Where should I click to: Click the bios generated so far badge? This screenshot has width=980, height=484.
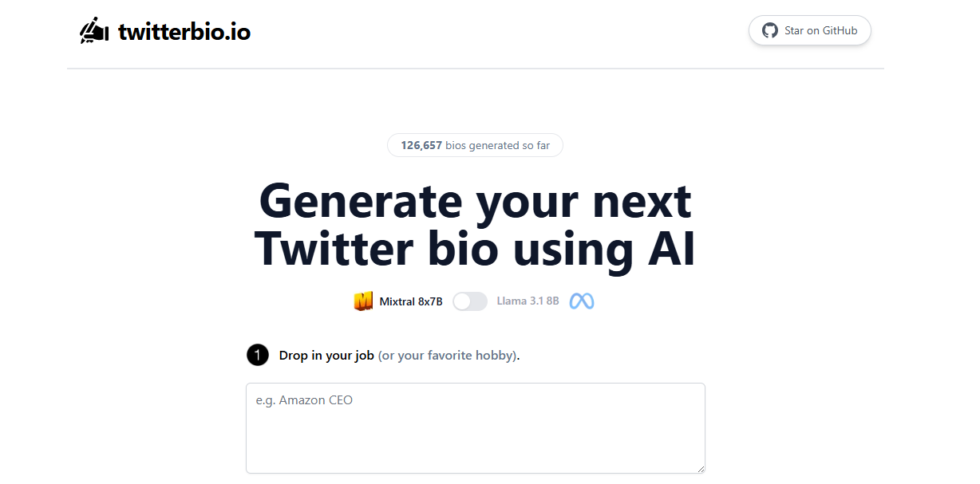coord(475,145)
